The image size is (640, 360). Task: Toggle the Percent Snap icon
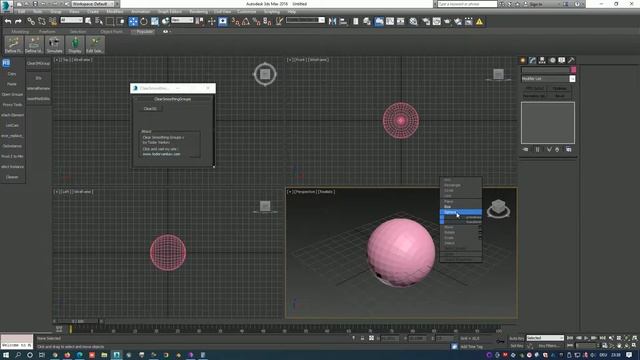point(256,21)
